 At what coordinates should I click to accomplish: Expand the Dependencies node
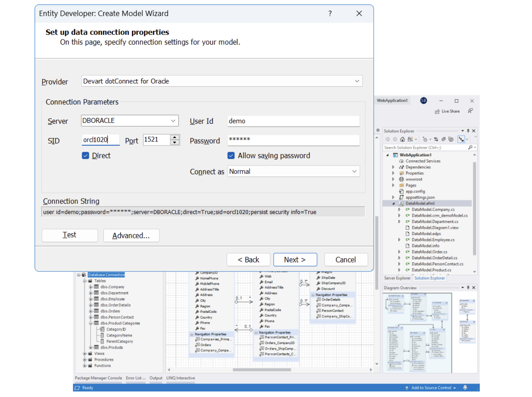pyautogui.click(x=393, y=167)
